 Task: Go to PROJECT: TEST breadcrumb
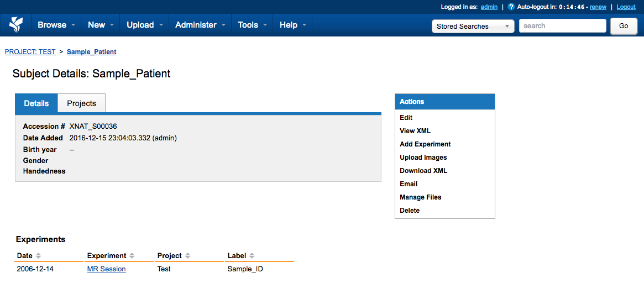click(30, 52)
